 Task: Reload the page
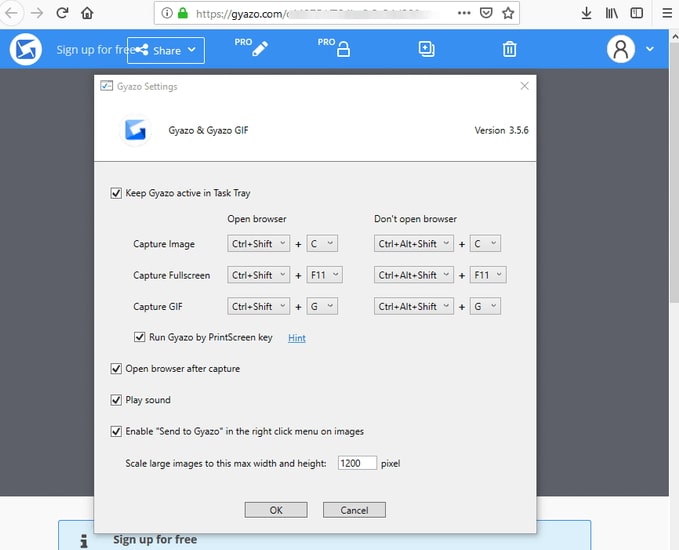point(62,13)
